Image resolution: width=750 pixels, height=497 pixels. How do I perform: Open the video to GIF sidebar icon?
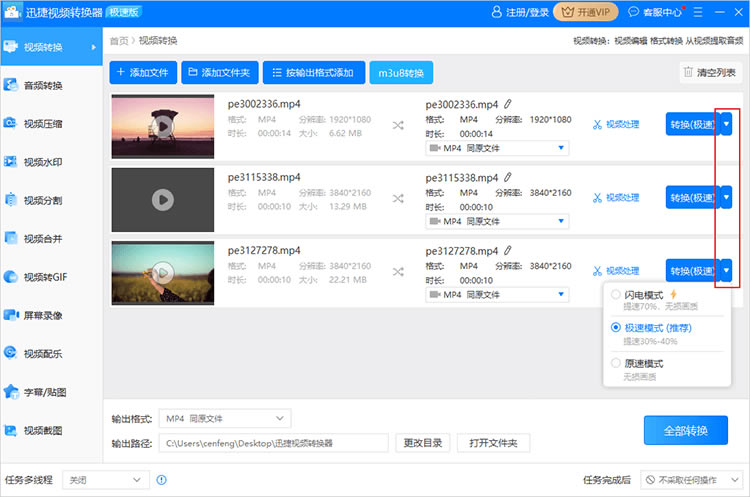[12, 277]
